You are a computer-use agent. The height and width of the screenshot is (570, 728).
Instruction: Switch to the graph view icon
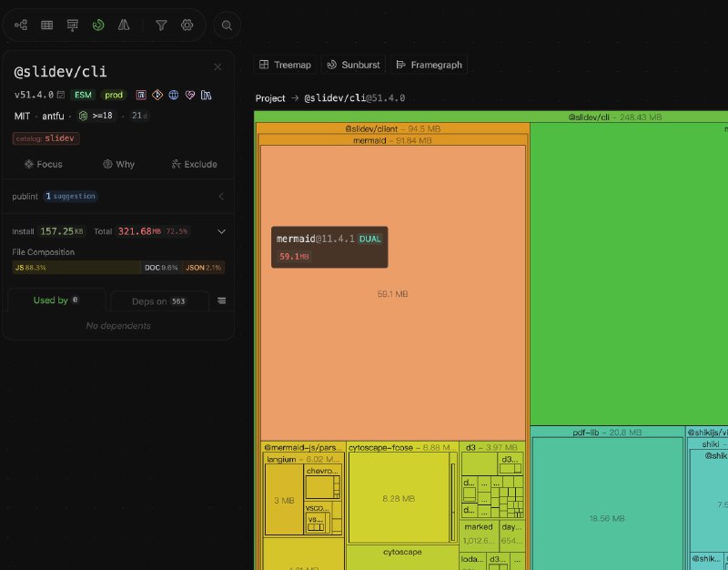(21, 25)
